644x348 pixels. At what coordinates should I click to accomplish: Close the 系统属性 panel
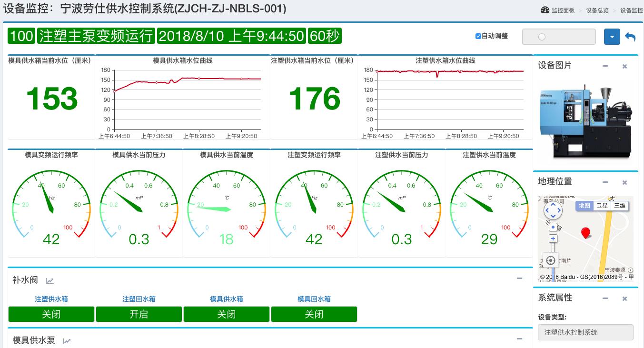pyautogui.click(x=624, y=298)
